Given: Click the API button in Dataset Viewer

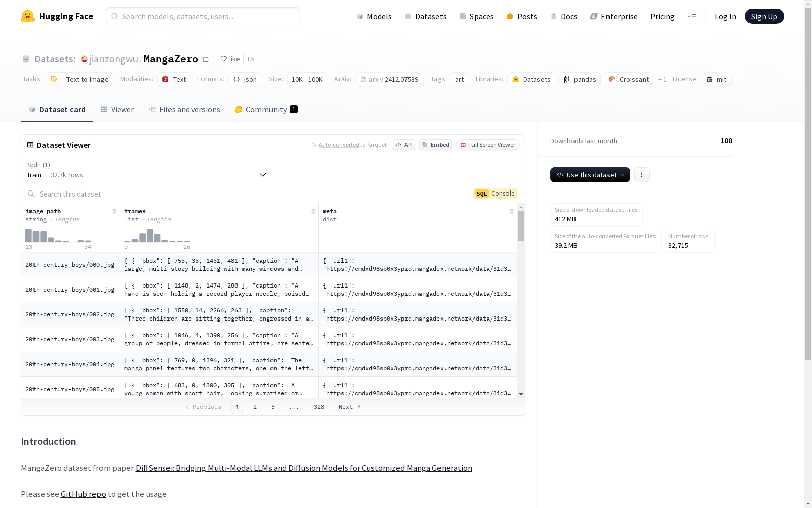Looking at the screenshot, I should pyautogui.click(x=404, y=145).
